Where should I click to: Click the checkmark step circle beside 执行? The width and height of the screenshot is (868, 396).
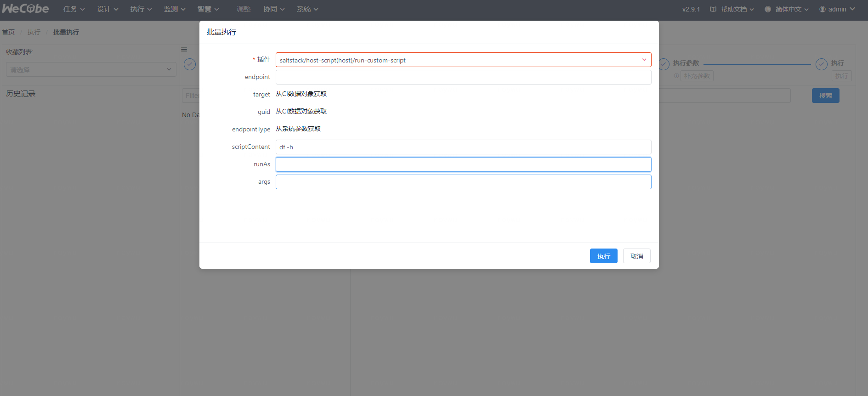coord(821,64)
